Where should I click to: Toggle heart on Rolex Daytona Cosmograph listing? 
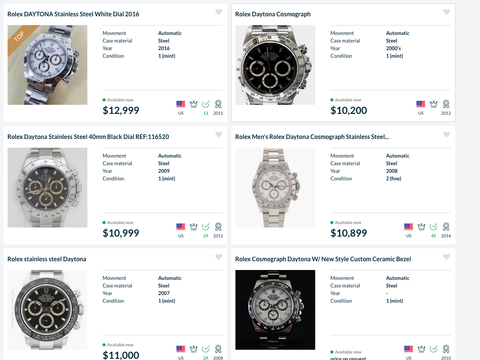click(x=447, y=12)
